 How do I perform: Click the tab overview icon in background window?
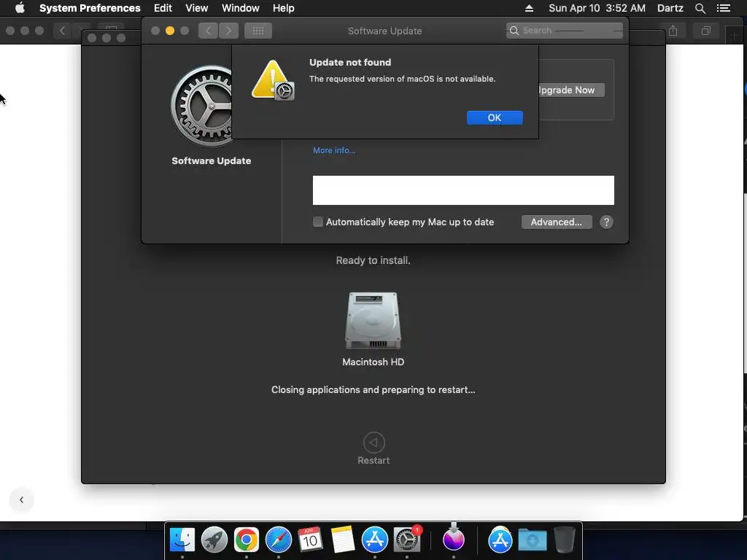click(706, 31)
